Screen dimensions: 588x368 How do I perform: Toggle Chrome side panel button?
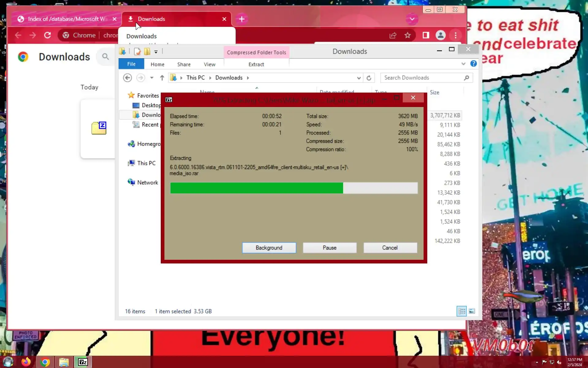click(426, 35)
